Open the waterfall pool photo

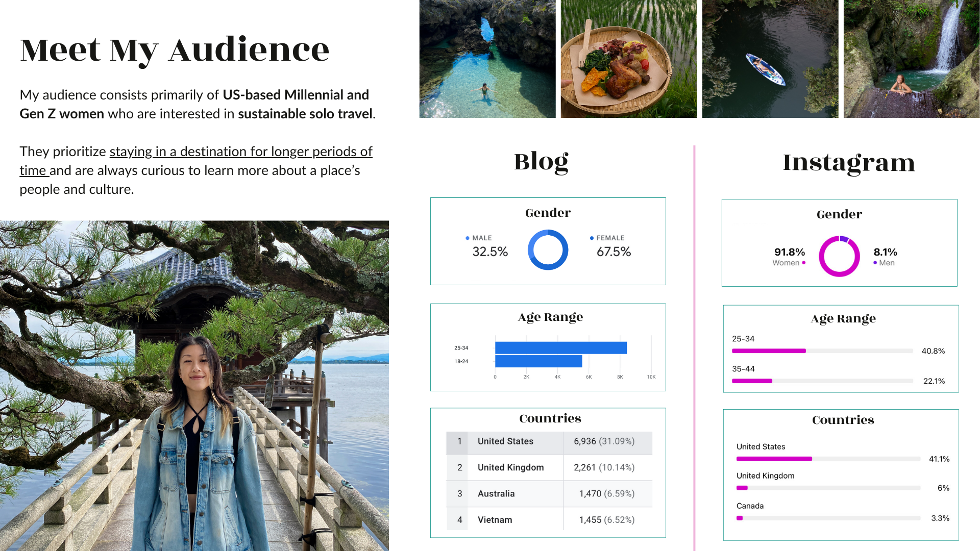pos(912,59)
